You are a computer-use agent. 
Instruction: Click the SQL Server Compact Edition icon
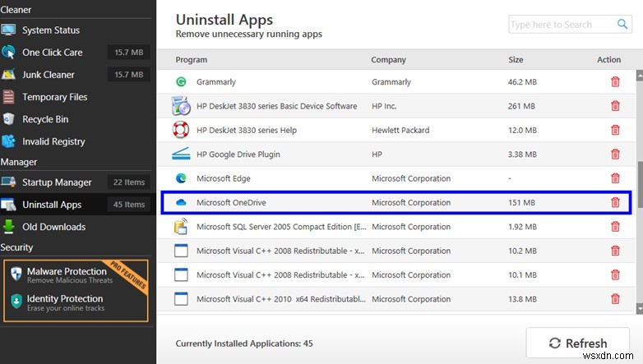coord(181,226)
